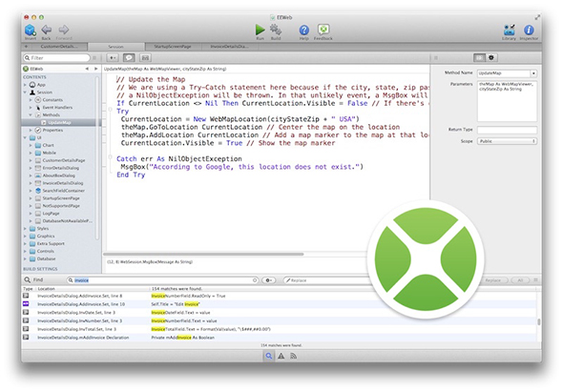The width and height of the screenshot is (563, 392).
Task: Click the Find field containing invoice
Action: point(162,280)
